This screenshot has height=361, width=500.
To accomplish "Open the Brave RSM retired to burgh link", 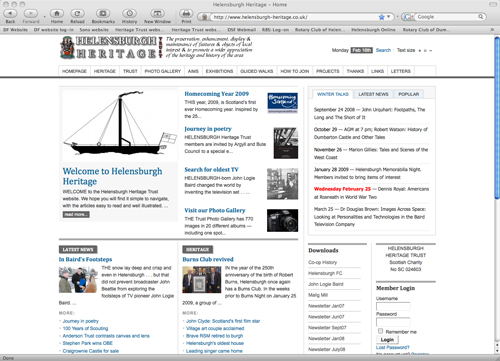I will tap(215, 336).
